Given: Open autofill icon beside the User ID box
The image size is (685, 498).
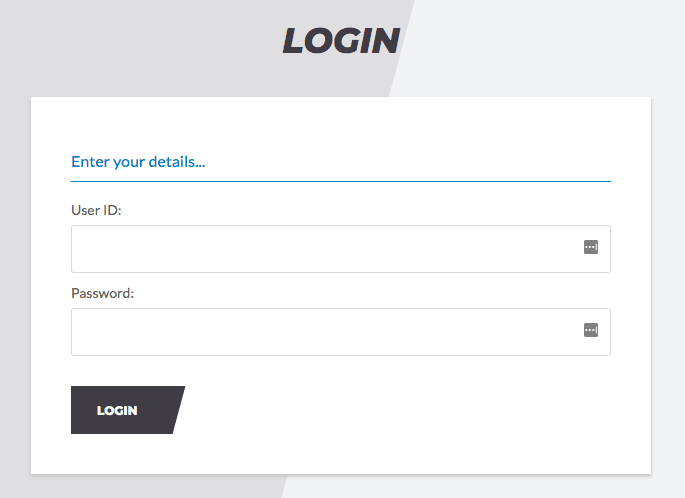Looking at the screenshot, I should pyautogui.click(x=591, y=247).
